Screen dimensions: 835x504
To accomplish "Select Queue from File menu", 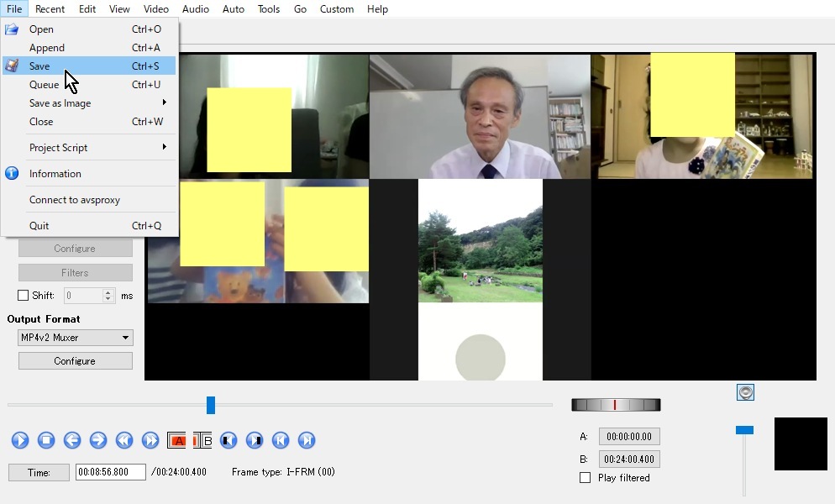I will click(89, 84).
